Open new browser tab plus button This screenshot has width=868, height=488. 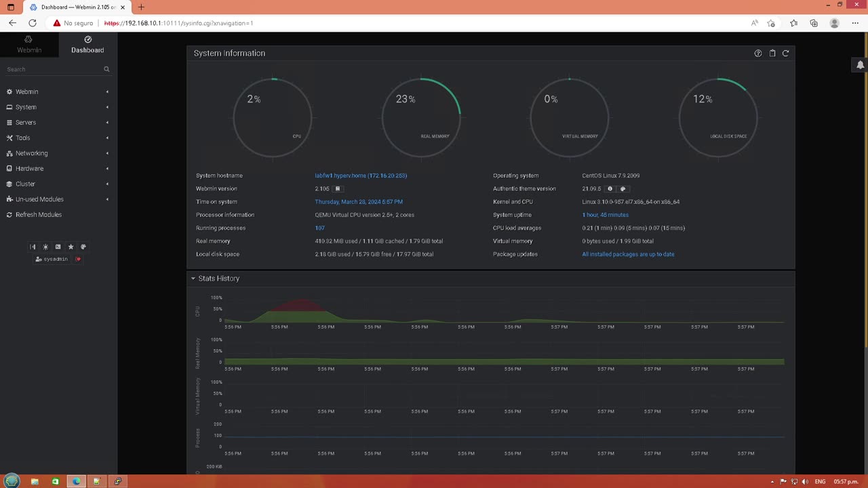[x=141, y=7]
